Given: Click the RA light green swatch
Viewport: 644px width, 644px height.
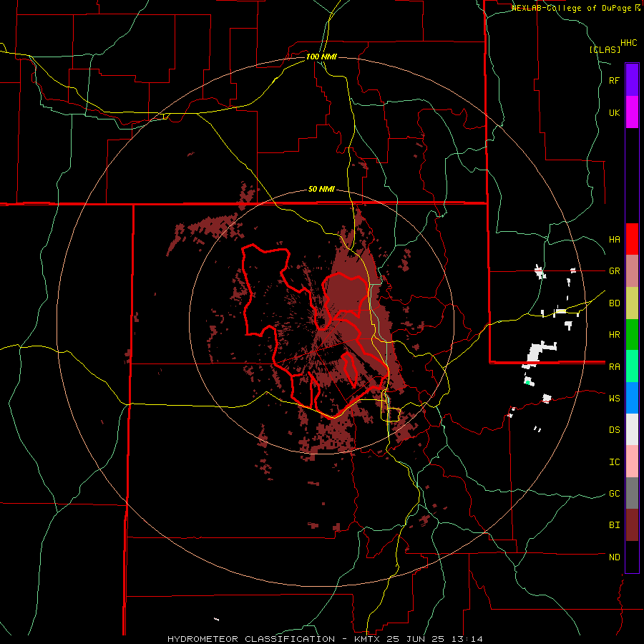Looking at the screenshot, I should coord(632,366).
